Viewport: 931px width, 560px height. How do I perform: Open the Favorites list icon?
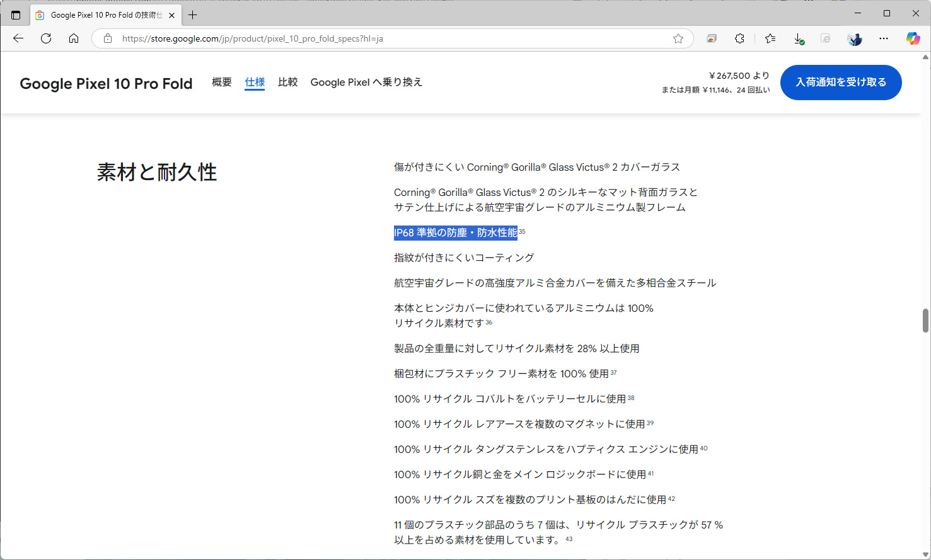pyautogui.click(x=770, y=38)
